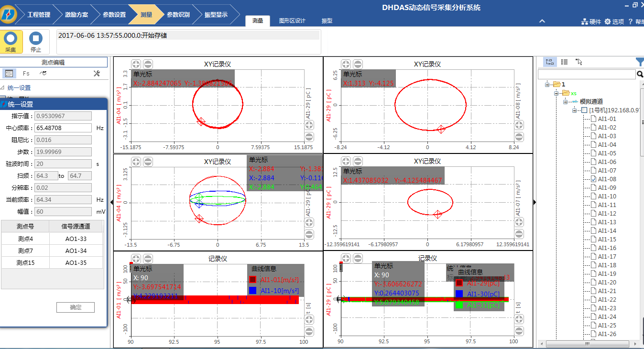Tick the AI1-04 channel checkbox
644x349 pixels.
tap(593, 144)
